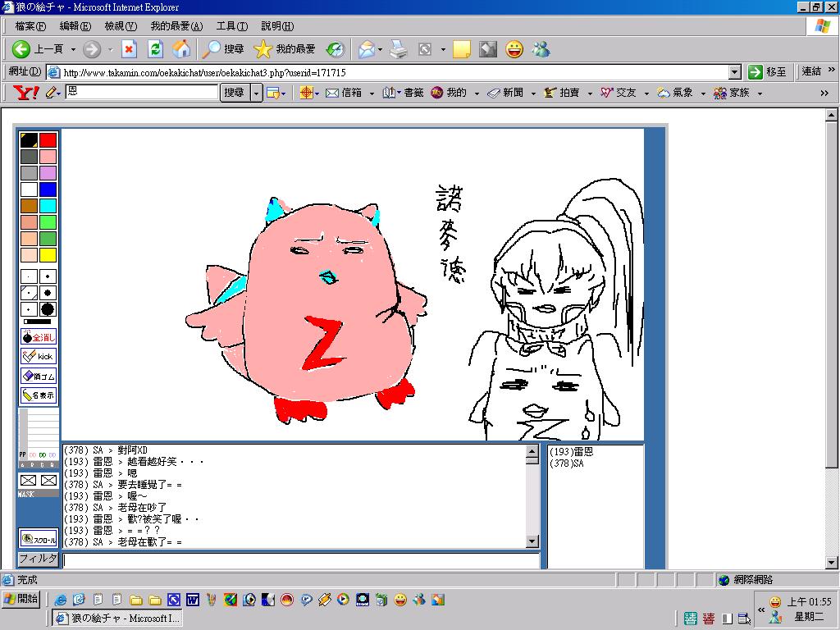Open the Print icon in toolbar

point(399,49)
